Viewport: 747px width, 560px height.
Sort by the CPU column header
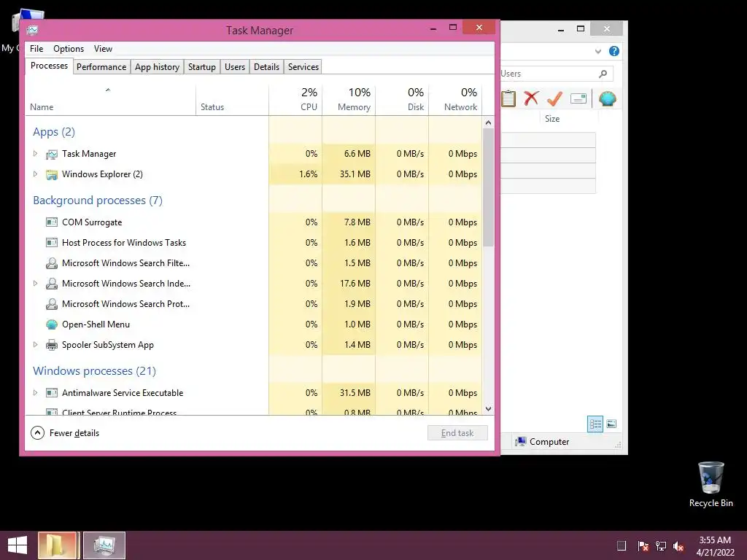(295, 100)
